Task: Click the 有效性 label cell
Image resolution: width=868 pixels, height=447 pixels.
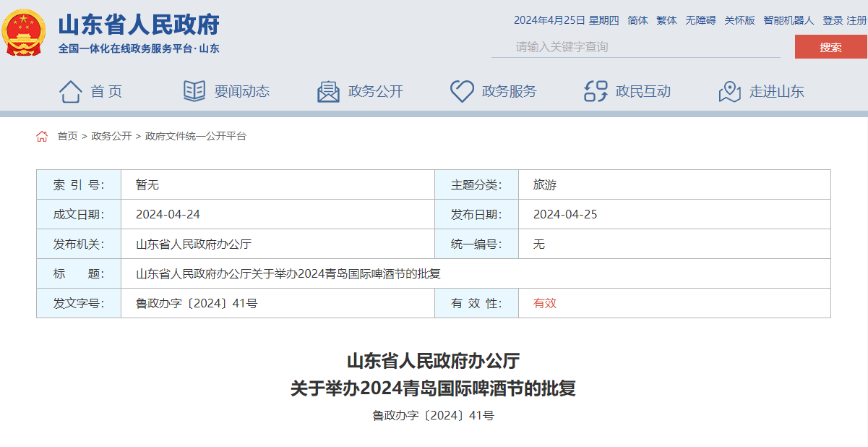Action: click(477, 303)
